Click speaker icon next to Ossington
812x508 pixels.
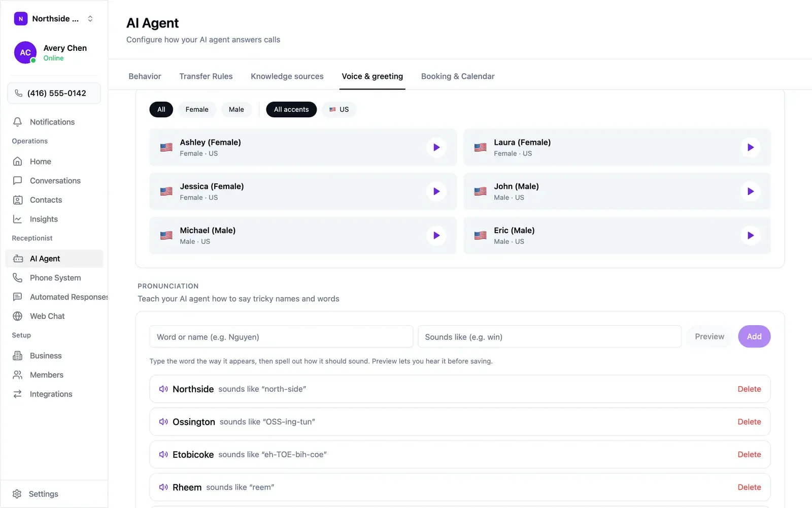[x=163, y=422]
